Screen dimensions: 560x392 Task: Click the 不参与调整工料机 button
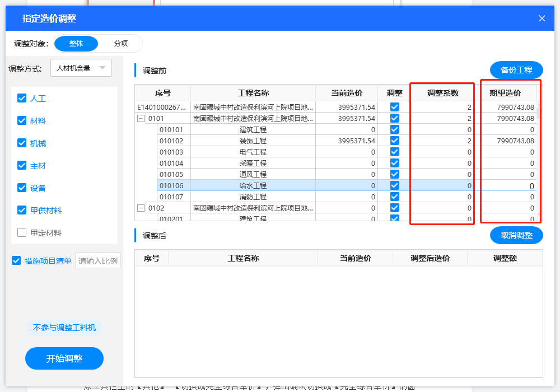pyautogui.click(x=64, y=328)
